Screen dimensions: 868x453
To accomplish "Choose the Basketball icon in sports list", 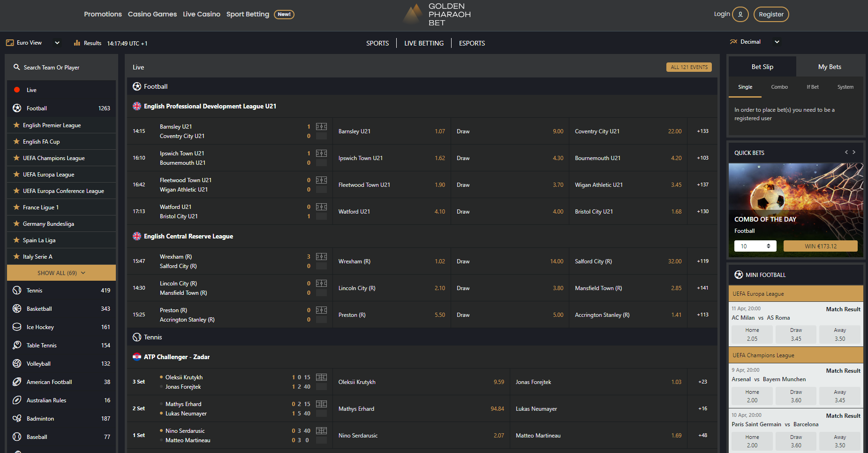I will [x=17, y=309].
